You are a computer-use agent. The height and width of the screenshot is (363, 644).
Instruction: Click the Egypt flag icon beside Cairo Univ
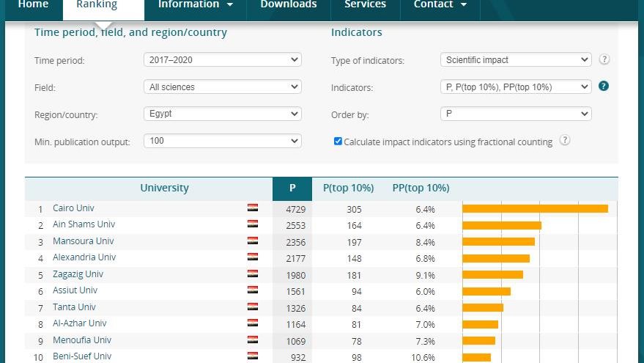253,208
